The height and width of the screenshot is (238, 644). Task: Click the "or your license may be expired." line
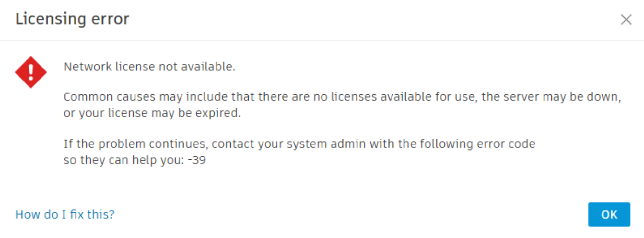pyautogui.click(x=152, y=113)
